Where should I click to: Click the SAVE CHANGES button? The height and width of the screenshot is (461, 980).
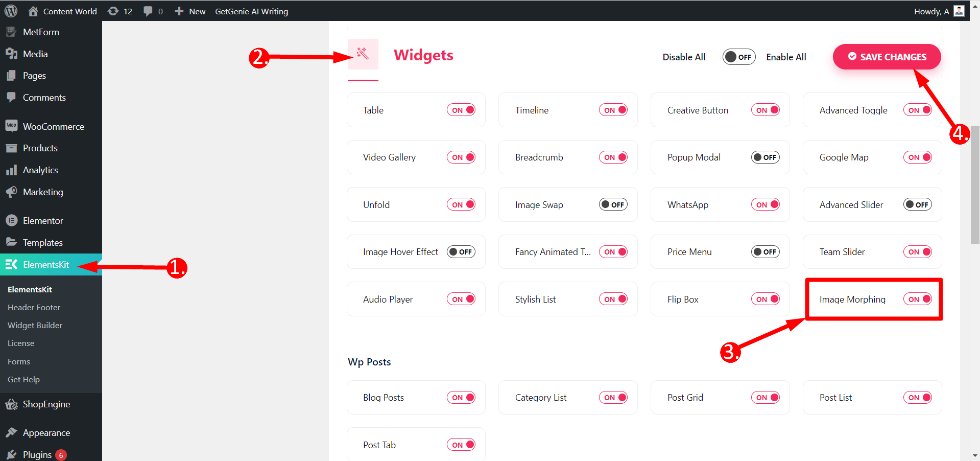tap(887, 57)
